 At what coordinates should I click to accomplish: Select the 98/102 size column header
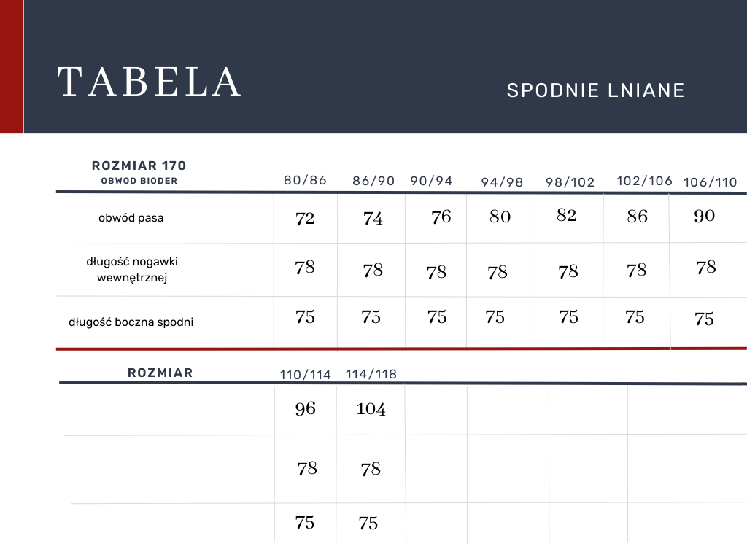(x=570, y=182)
